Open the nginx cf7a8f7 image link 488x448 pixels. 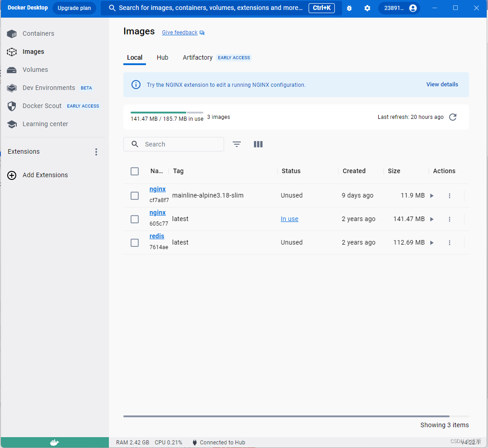pyautogui.click(x=158, y=189)
